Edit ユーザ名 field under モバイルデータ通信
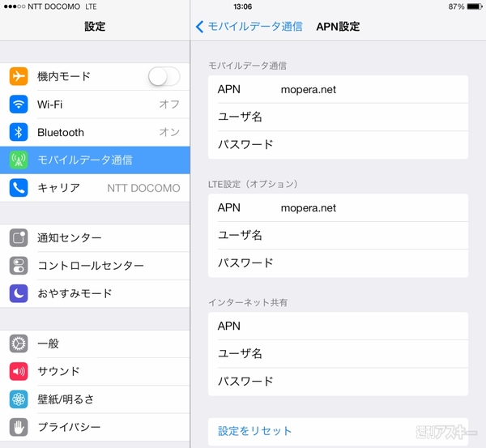The width and height of the screenshot is (486, 448). 338,117
